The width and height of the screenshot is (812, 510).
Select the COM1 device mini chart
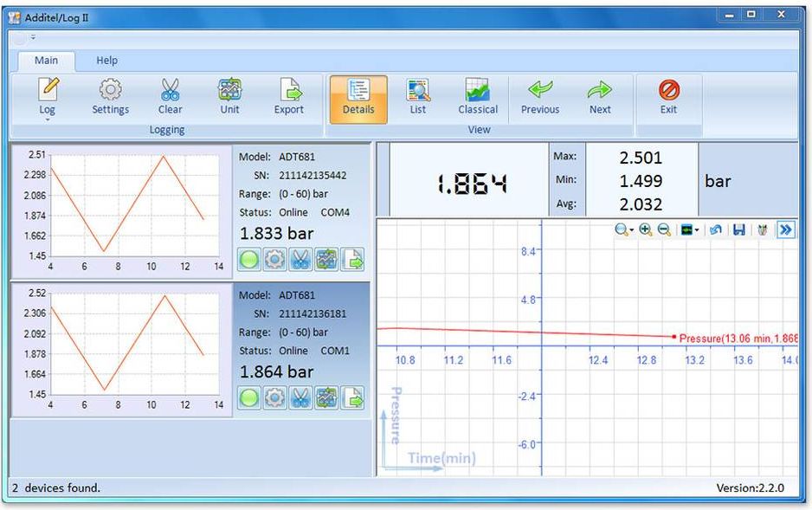[x=121, y=350]
